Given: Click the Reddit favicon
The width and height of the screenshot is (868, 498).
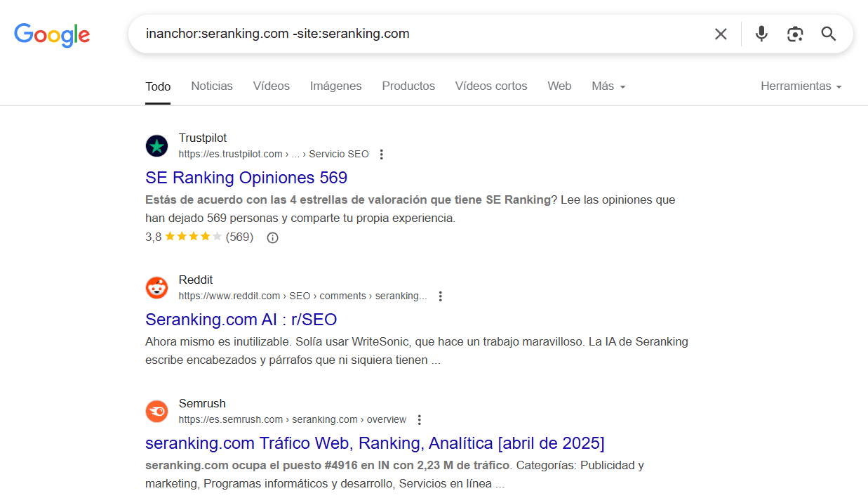Looking at the screenshot, I should 157,288.
